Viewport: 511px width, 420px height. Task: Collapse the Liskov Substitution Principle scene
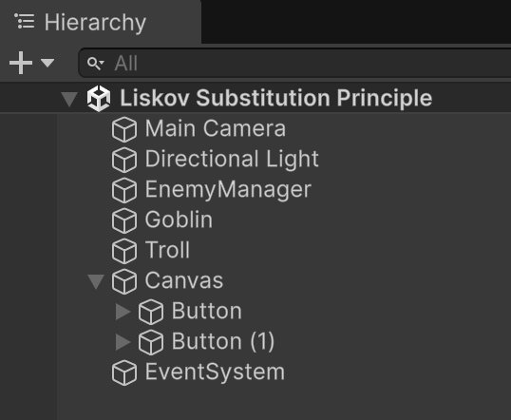tap(69, 99)
